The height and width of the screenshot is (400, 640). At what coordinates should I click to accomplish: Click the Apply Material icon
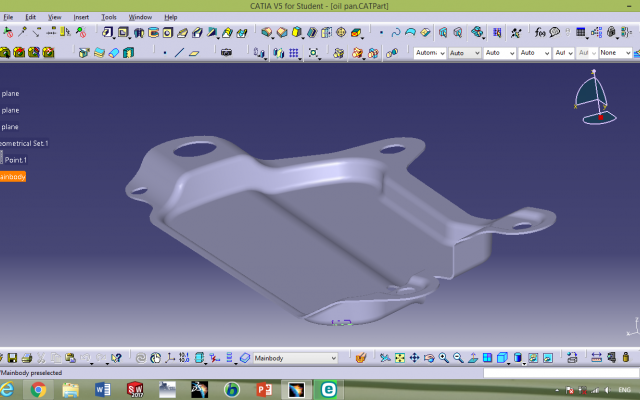tap(360, 358)
